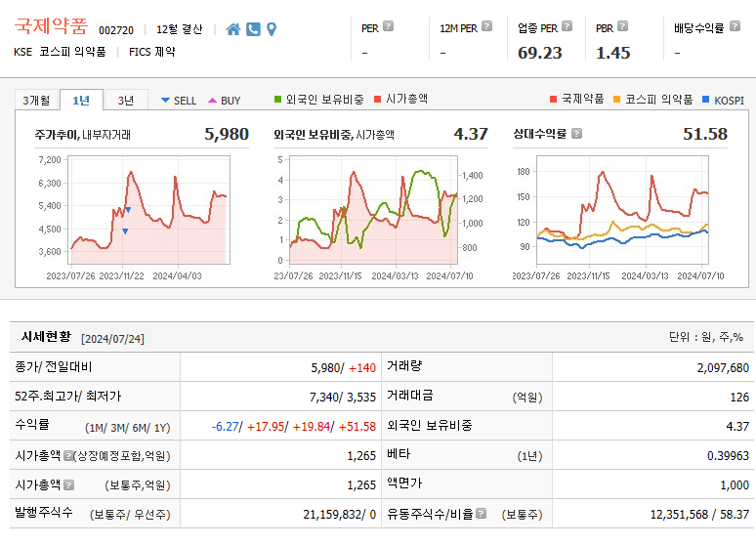Click stock code 002720

[116, 30]
